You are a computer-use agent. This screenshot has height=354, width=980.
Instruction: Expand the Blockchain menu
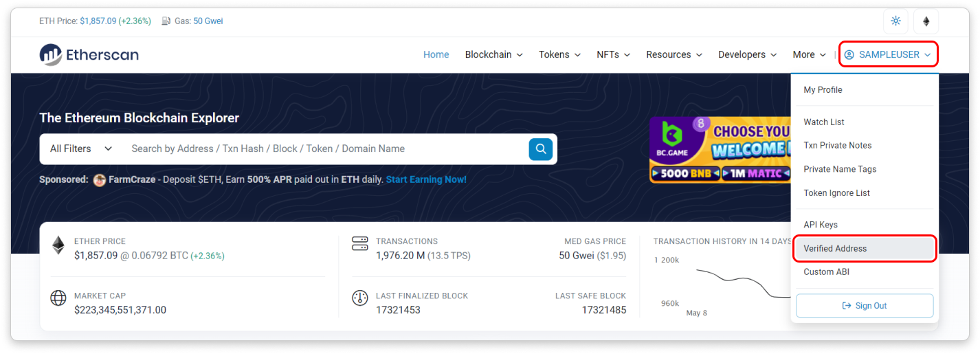click(493, 55)
